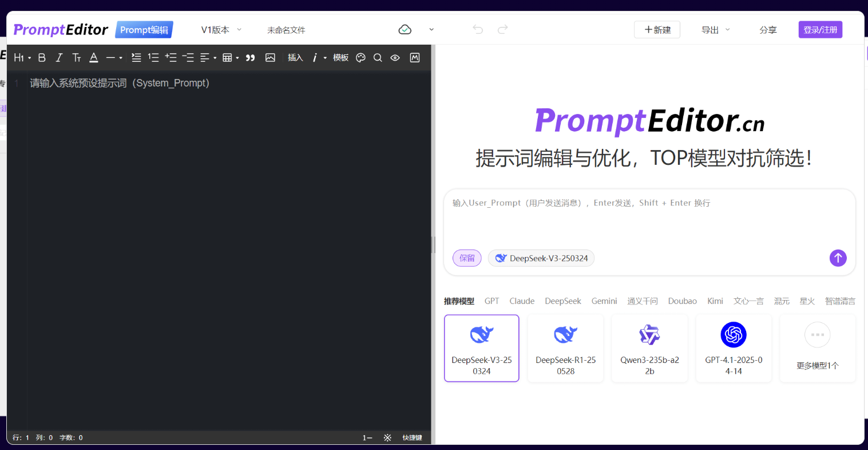
Task: Expand the 导出 export dropdown
Action: [x=716, y=30]
